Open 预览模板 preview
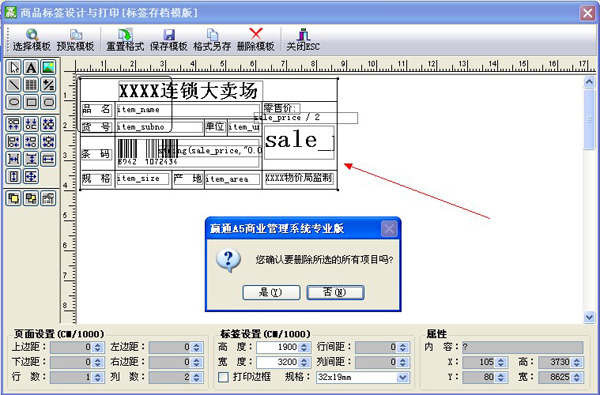This screenshot has width=600, height=395. [75, 40]
